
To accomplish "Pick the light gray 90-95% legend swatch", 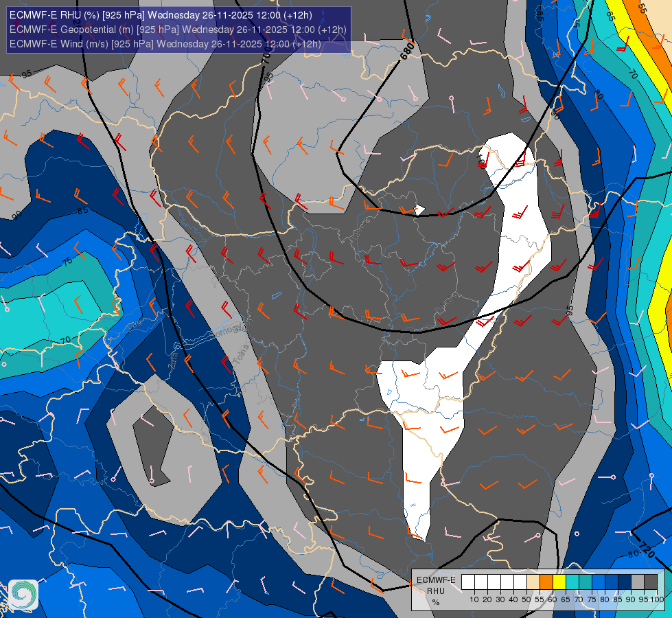I will pyautogui.click(x=637, y=582).
